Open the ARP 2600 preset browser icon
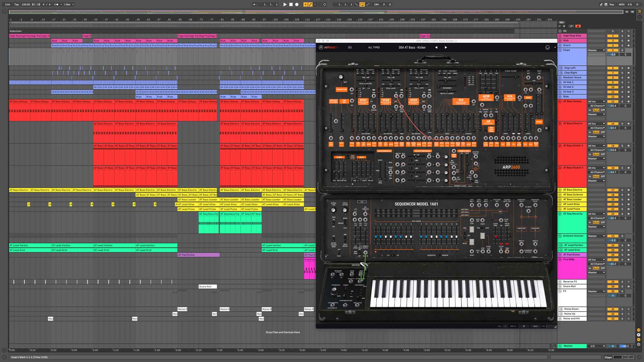The width and height of the screenshot is (644, 362). pyautogui.click(x=350, y=47)
